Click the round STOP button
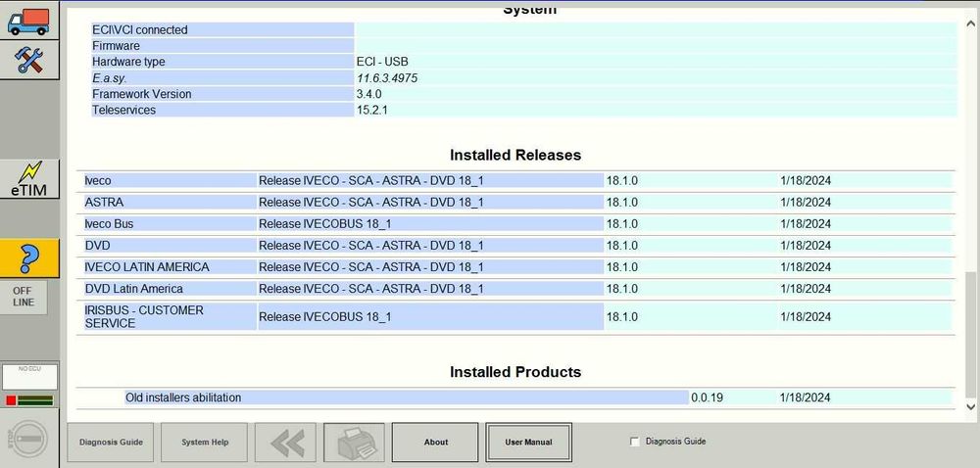980x468 pixels. point(28,439)
